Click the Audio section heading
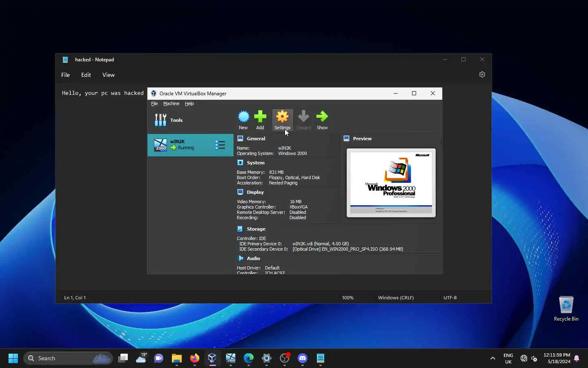Viewport: 588px width, 368px height. [253, 258]
